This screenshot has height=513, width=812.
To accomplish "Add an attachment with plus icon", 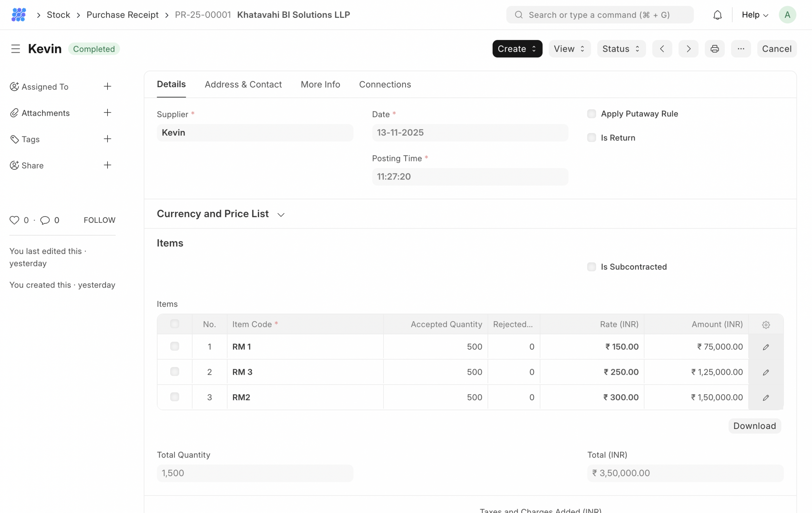I will tap(107, 113).
